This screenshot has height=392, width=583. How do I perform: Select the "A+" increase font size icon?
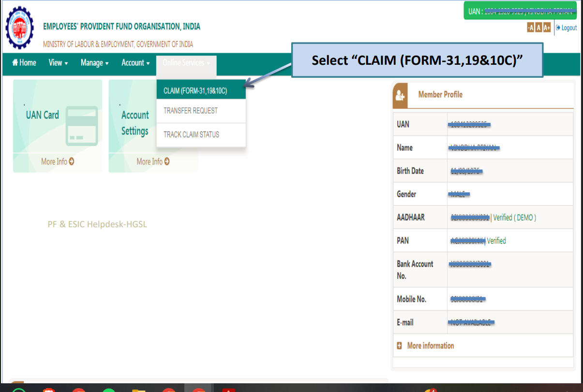[x=547, y=28]
